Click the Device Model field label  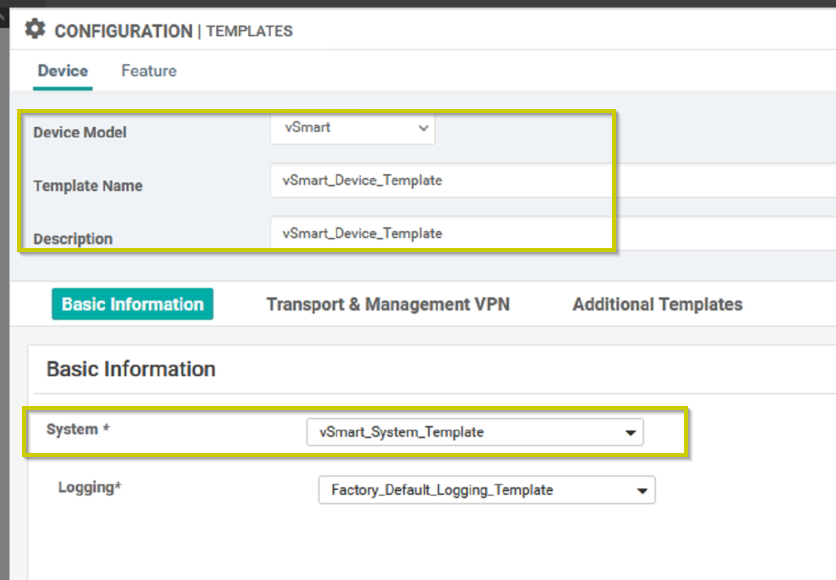[80, 132]
